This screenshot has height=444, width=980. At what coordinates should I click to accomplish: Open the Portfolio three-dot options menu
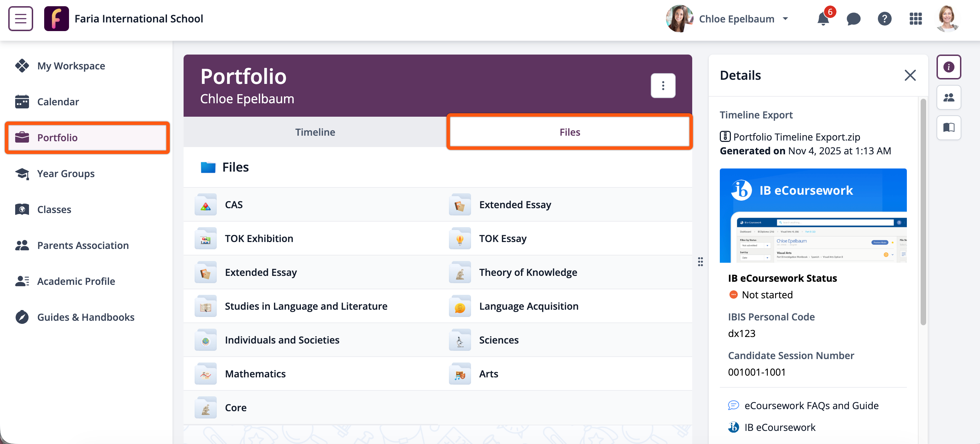663,86
